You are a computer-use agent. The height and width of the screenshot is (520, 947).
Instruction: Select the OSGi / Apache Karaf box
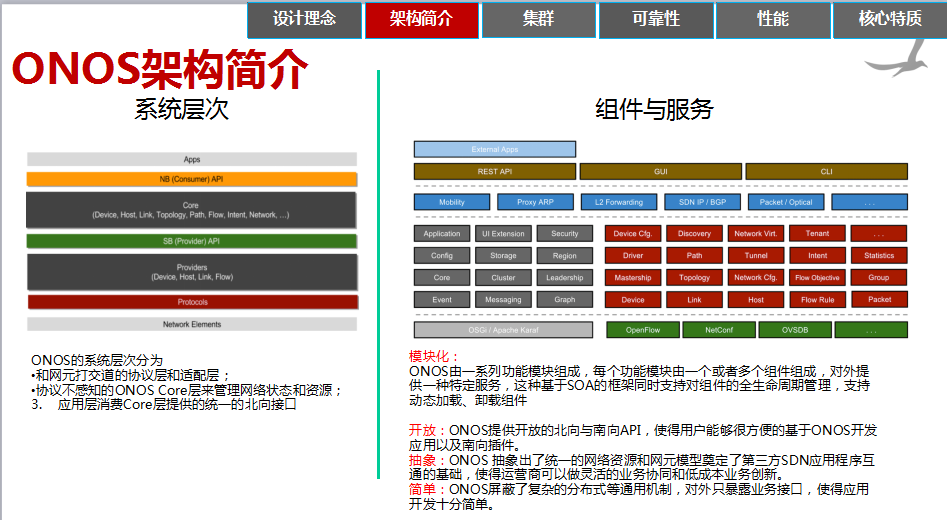503,330
